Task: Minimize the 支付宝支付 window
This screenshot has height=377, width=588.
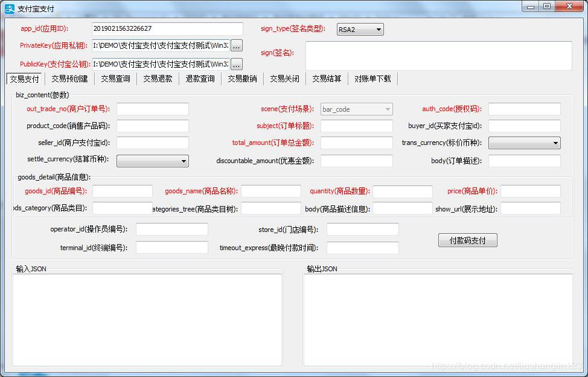Action: [530, 7]
